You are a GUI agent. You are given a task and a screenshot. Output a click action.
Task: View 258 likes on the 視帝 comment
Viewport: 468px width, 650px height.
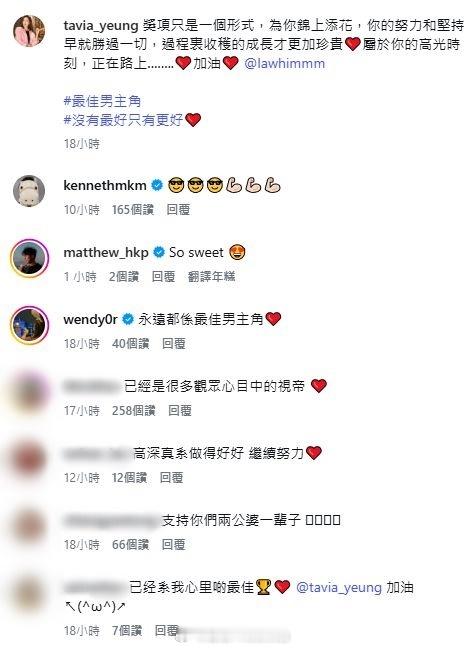point(133,411)
